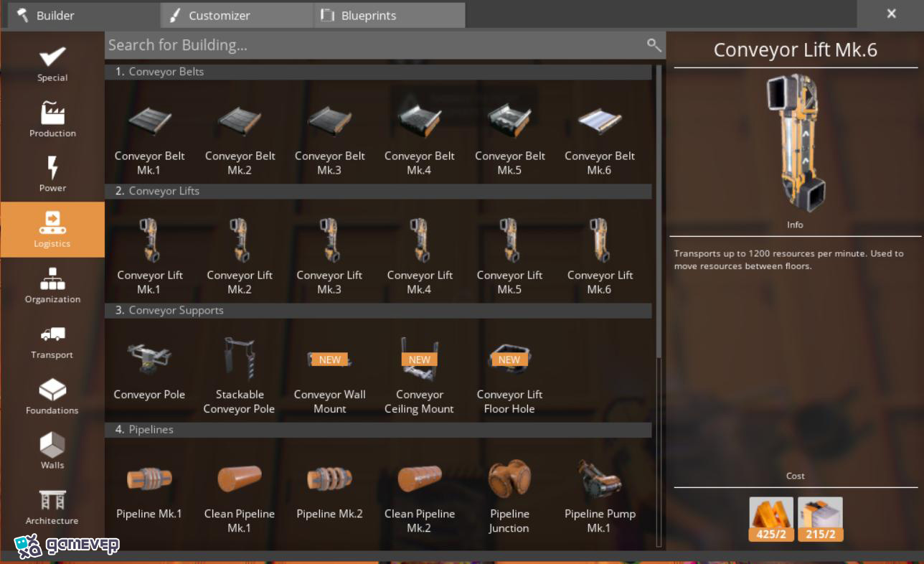
Task: Choose Conveyor Belt Mk.3
Action: click(x=330, y=134)
